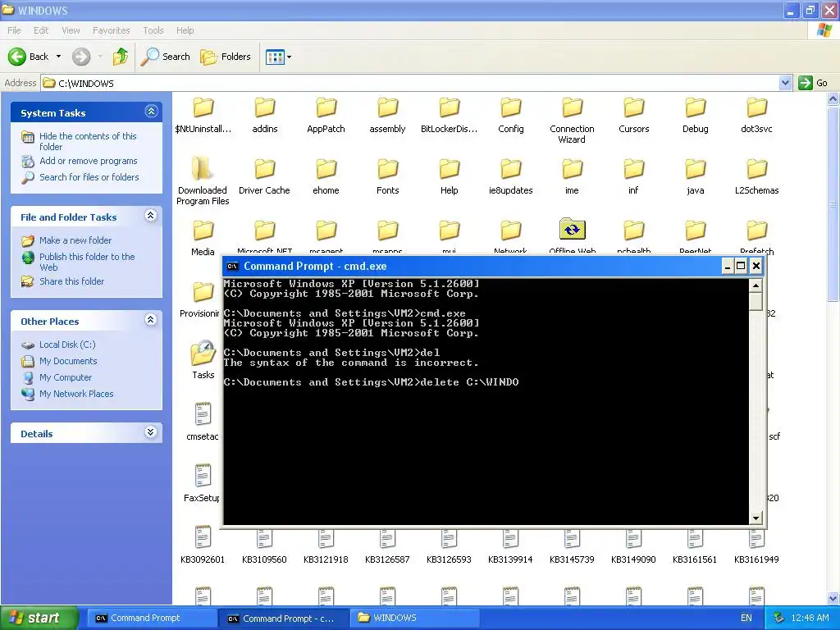The width and height of the screenshot is (840, 630).
Task: Click Hide the contents of this folder
Action: [x=88, y=141]
